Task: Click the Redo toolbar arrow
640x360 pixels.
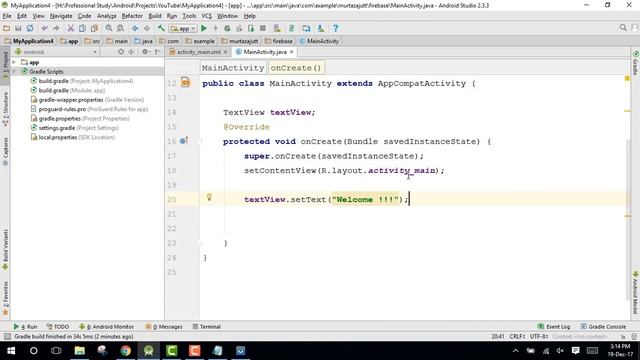Action: [x=56, y=28]
